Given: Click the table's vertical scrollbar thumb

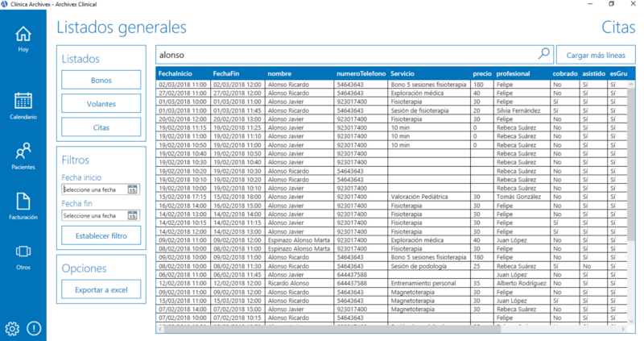Looking at the screenshot, I should (631, 164).
